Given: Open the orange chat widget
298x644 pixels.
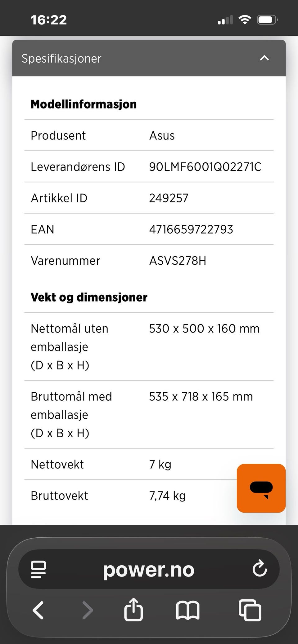Looking at the screenshot, I should click(x=261, y=488).
